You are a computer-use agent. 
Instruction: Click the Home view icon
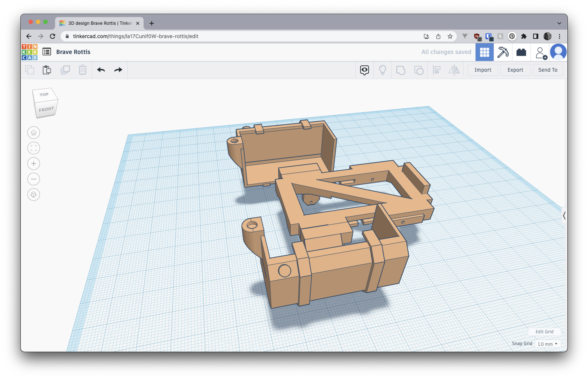(34, 133)
